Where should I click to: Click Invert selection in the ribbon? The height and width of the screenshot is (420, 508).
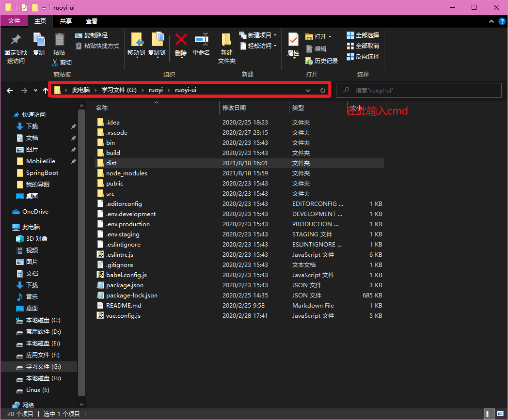(x=363, y=57)
